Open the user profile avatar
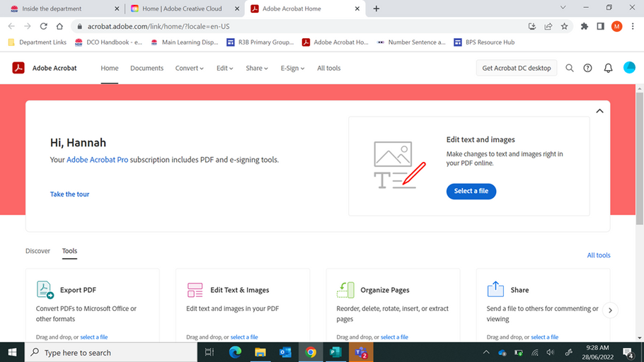This screenshot has width=644, height=362. click(x=629, y=68)
